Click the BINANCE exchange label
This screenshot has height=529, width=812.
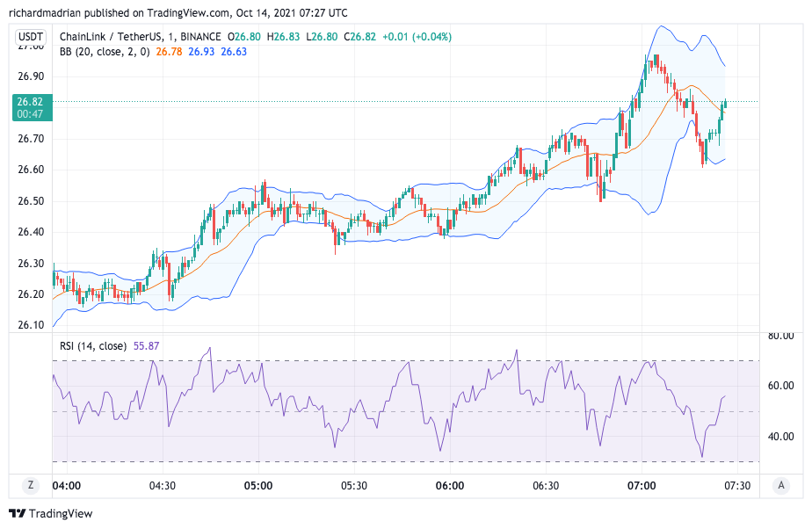point(199,37)
